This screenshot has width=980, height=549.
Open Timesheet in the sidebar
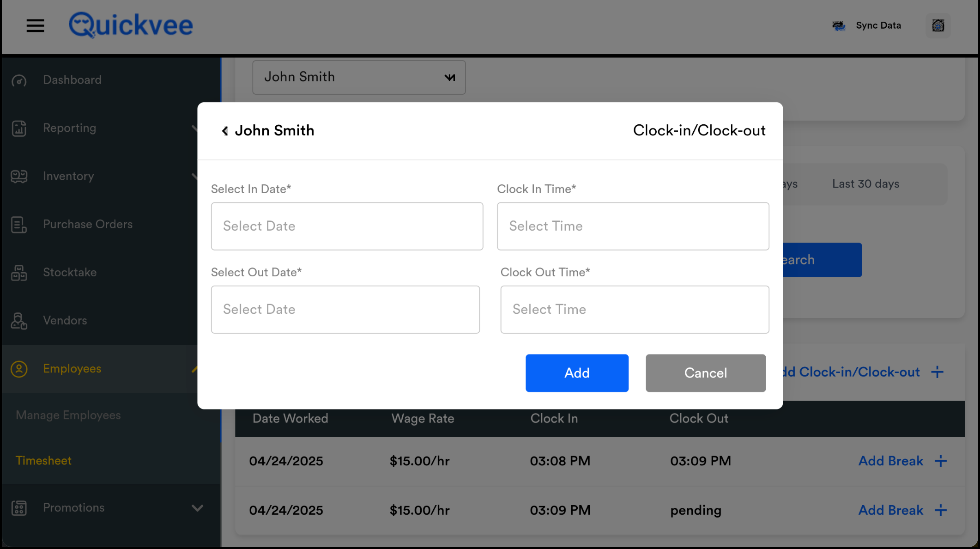43,461
